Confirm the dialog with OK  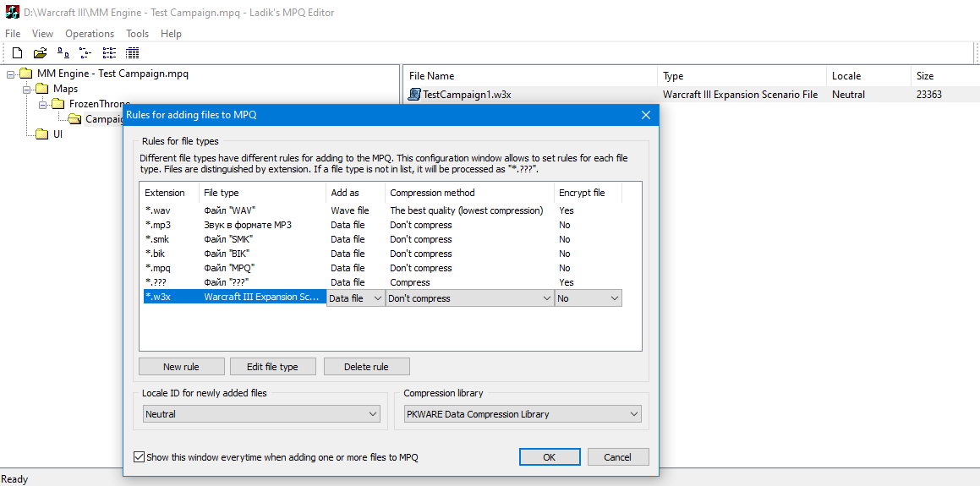[549, 457]
